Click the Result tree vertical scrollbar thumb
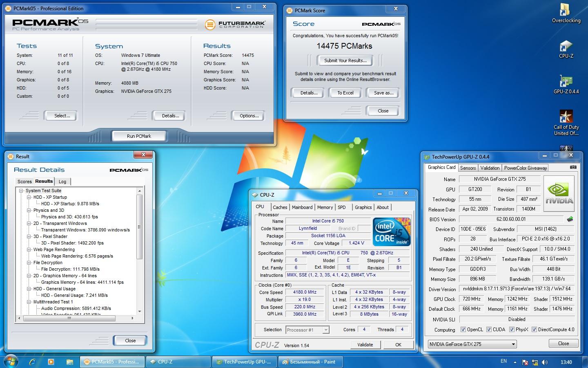Image resolution: width=588 pixels, height=368 pixels. point(140,227)
